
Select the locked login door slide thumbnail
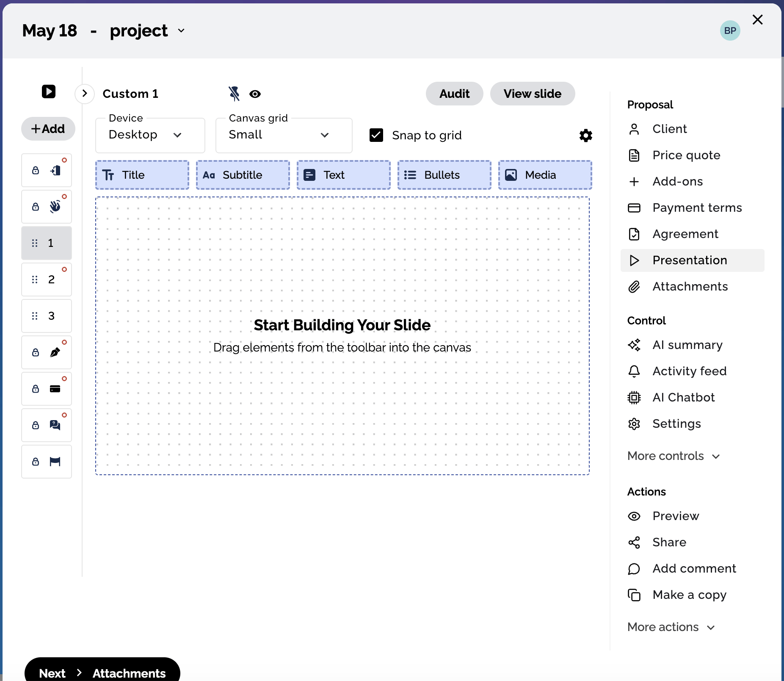point(47,170)
